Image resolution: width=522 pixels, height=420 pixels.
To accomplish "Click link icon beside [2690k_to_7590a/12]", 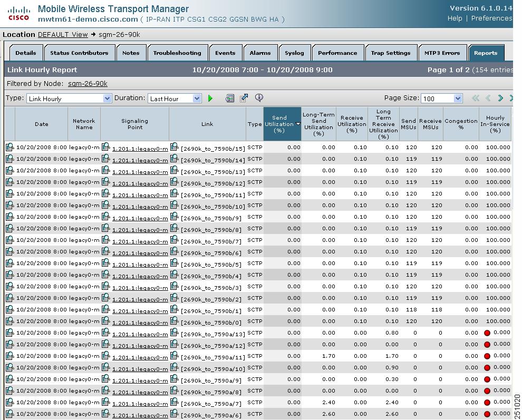I will click(174, 344).
